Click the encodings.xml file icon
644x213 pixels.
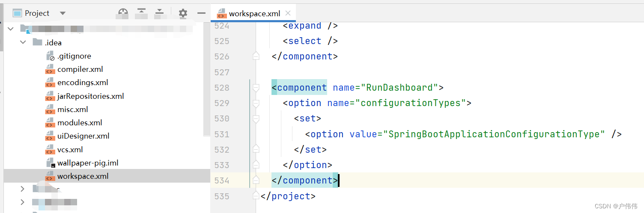[x=50, y=83]
